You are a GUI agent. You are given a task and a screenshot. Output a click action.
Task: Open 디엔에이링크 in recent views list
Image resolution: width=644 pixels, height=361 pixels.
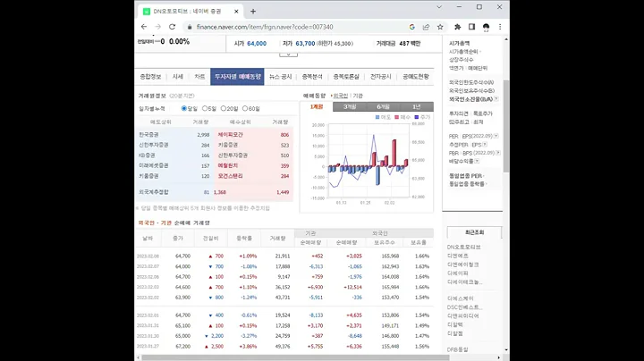(x=463, y=264)
